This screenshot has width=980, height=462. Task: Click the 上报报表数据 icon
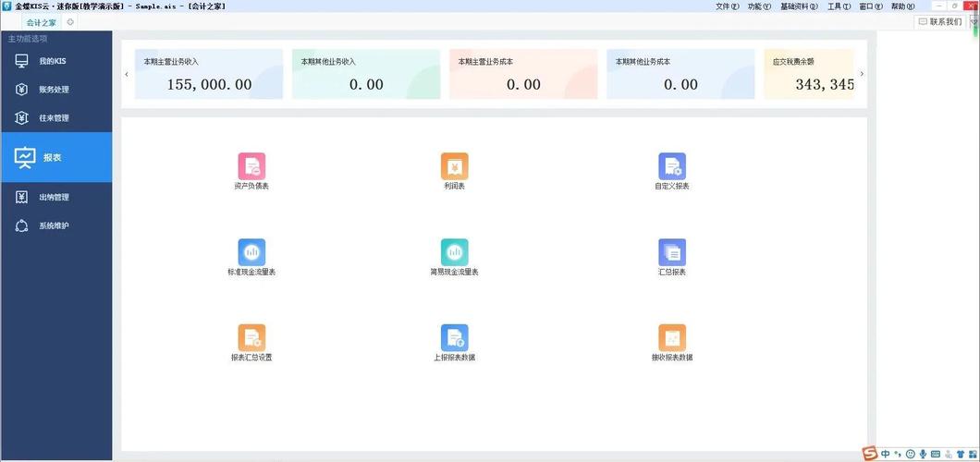point(454,337)
